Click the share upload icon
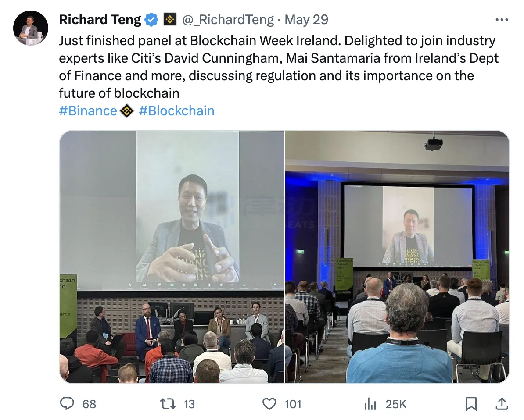Image resolution: width=524 pixels, height=420 pixels. pos(502,404)
